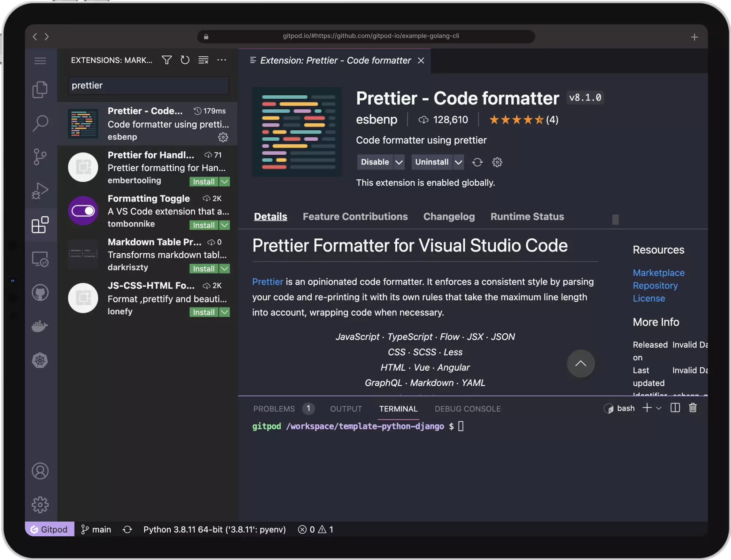
Task: Select the Terminal panel tab
Action: 398,409
